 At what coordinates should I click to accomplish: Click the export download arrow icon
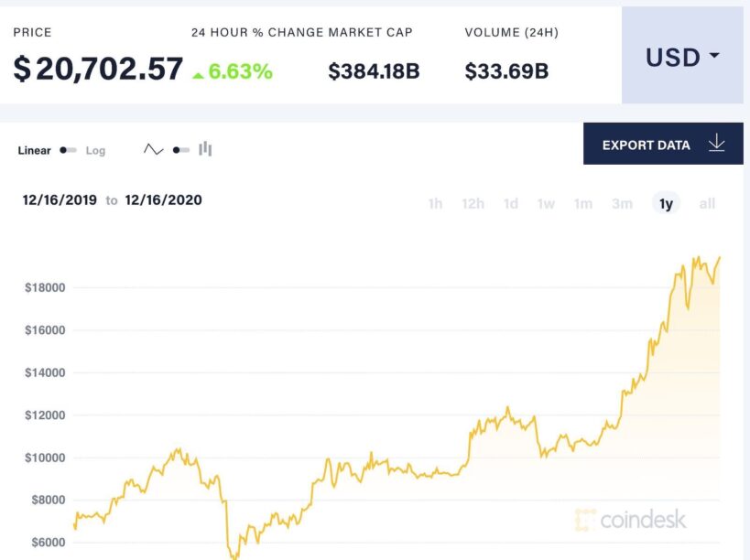716,144
